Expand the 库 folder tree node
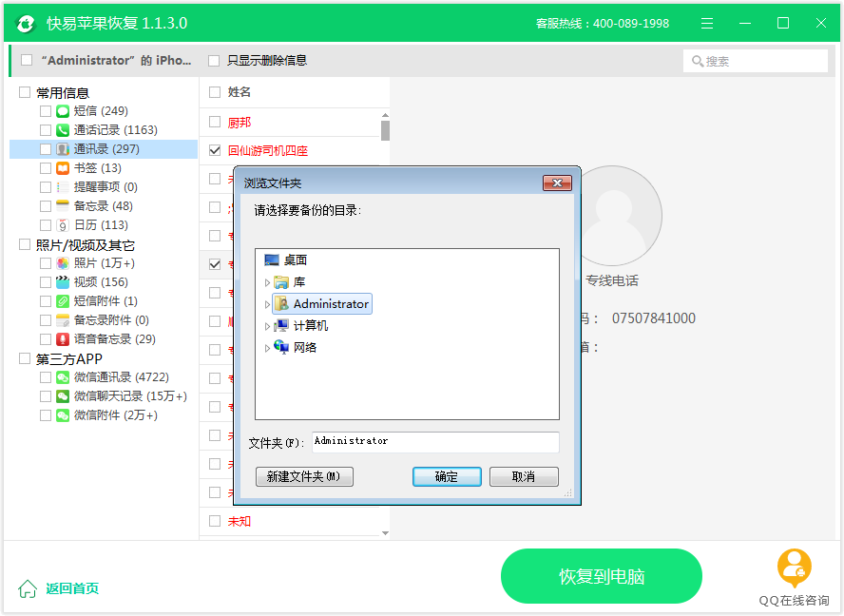This screenshot has width=844, height=616. (x=267, y=282)
